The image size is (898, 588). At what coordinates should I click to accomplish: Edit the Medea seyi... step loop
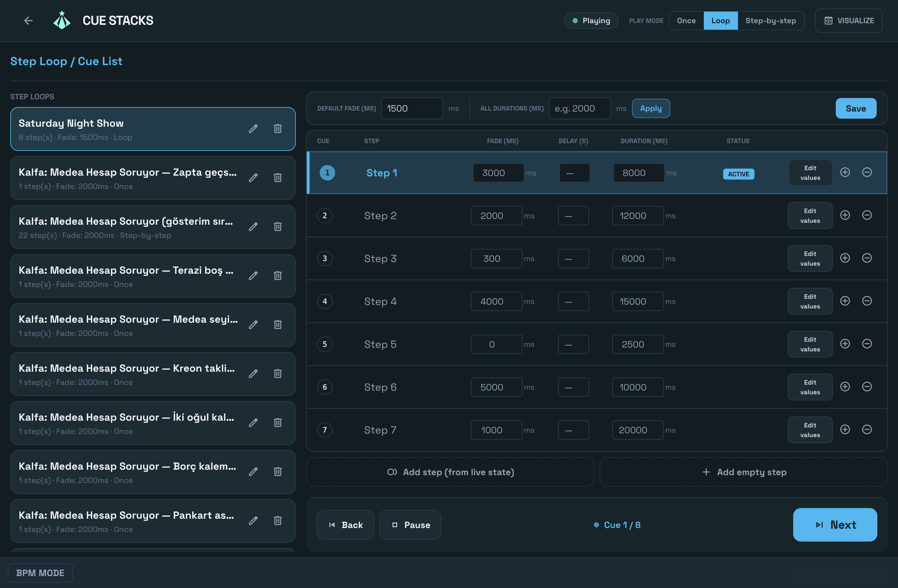[x=253, y=325]
